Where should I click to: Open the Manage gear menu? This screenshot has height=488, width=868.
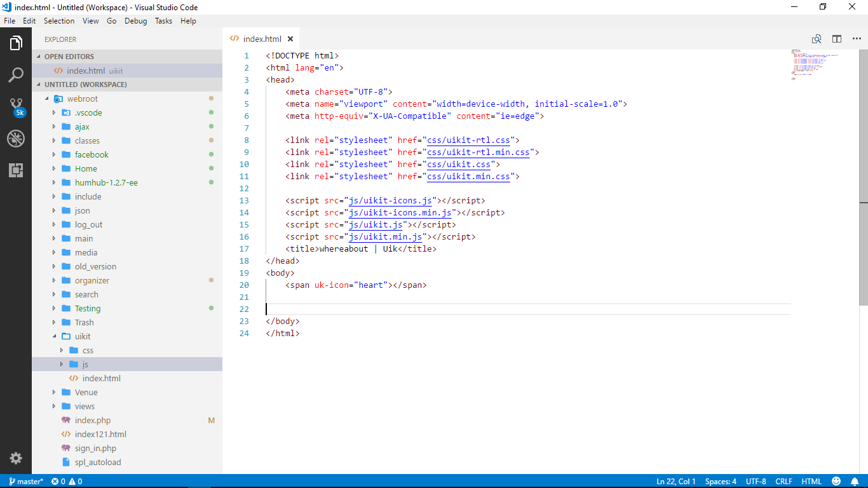(x=16, y=458)
